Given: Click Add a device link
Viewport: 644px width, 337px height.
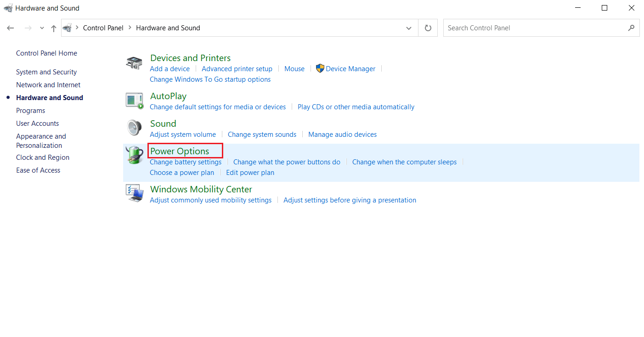Looking at the screenshot, I should tap(169, 69).
